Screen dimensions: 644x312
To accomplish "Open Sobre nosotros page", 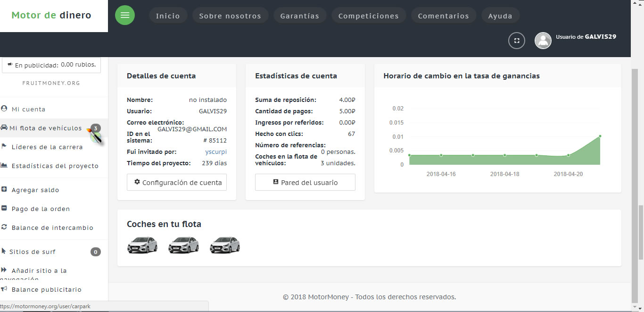I will 230,16.
